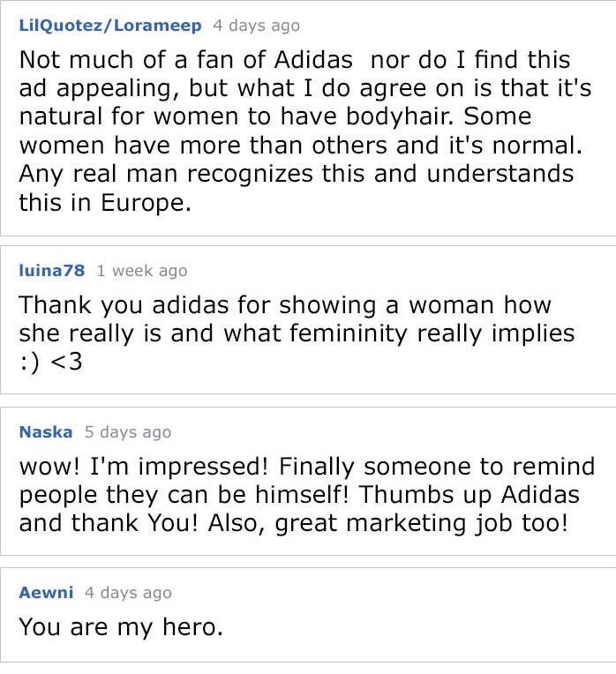Click the "4 days ago" timestamp by Aewni

128,592
